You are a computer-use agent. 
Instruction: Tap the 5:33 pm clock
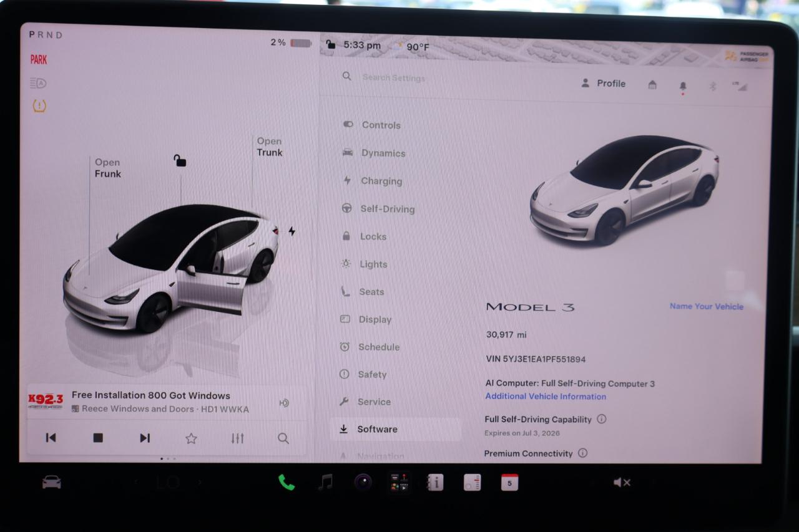[x=362, y=45]
